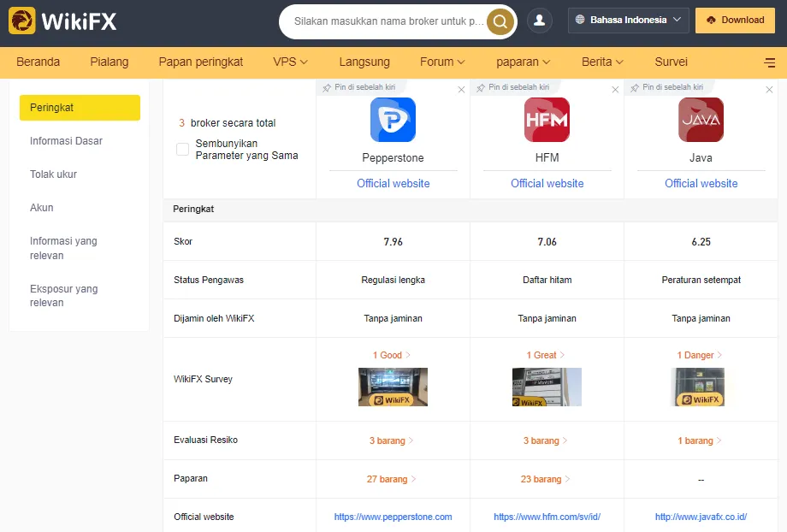Screen dimensions: 787x532
Task: View HFM survey photo thumbnail
Action: (x=547, y=387)
